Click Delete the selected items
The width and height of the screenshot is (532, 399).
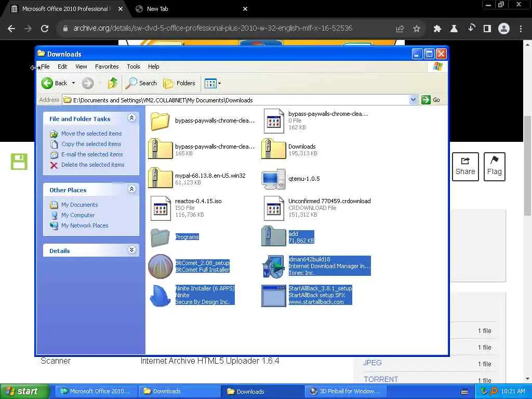92,165
